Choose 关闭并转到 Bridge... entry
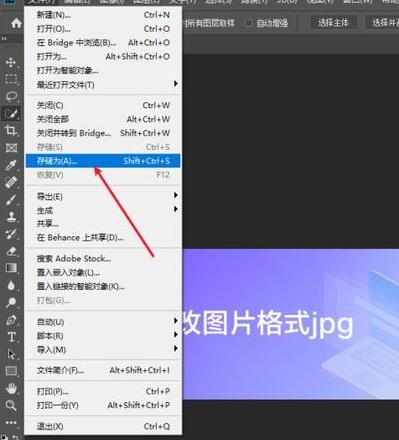The height and width of the screenshot is (440, 399). (103, 133)
